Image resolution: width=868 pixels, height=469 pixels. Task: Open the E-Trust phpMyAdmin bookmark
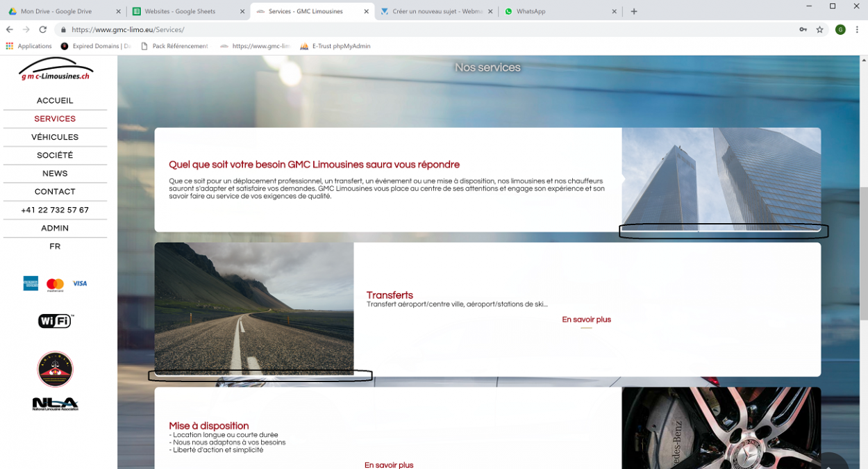(335, 47)
